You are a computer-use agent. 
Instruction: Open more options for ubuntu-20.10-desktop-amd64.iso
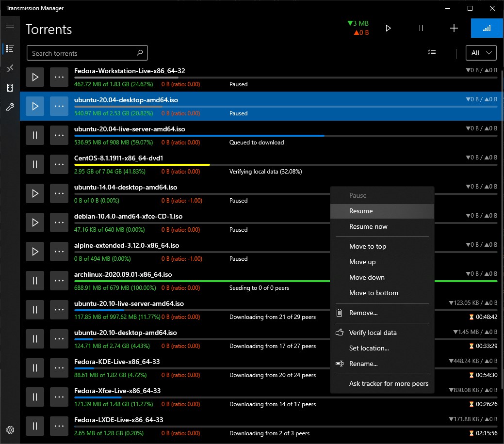[59, 339]
